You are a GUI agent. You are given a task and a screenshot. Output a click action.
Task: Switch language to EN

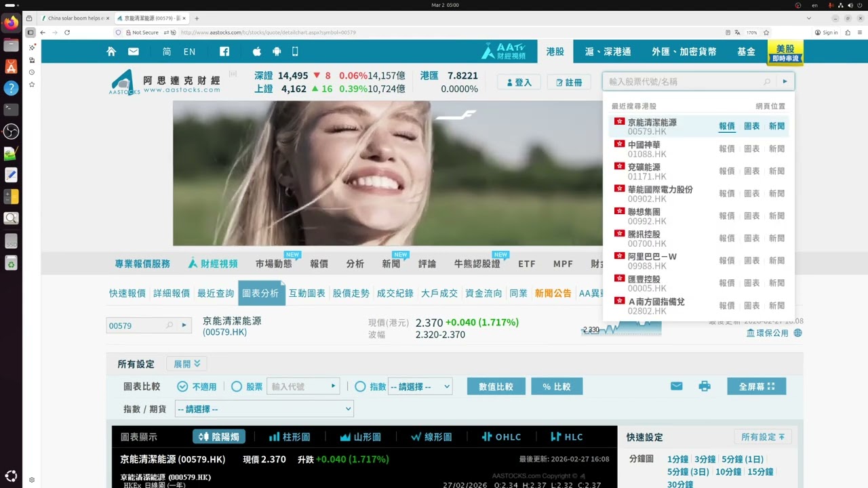point(189,52)
